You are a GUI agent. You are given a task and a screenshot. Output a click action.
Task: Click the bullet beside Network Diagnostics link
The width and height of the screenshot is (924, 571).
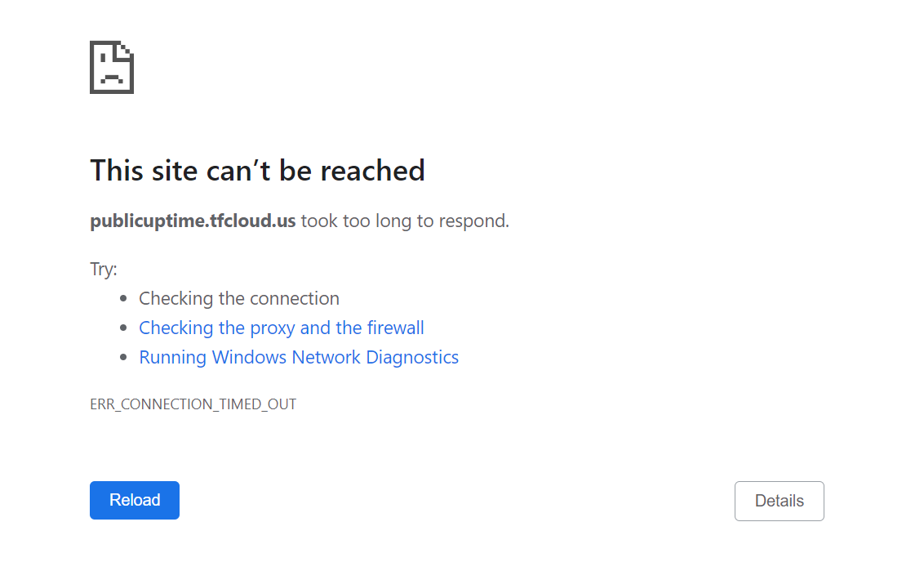pyautogui.click(x=124, y=356)
